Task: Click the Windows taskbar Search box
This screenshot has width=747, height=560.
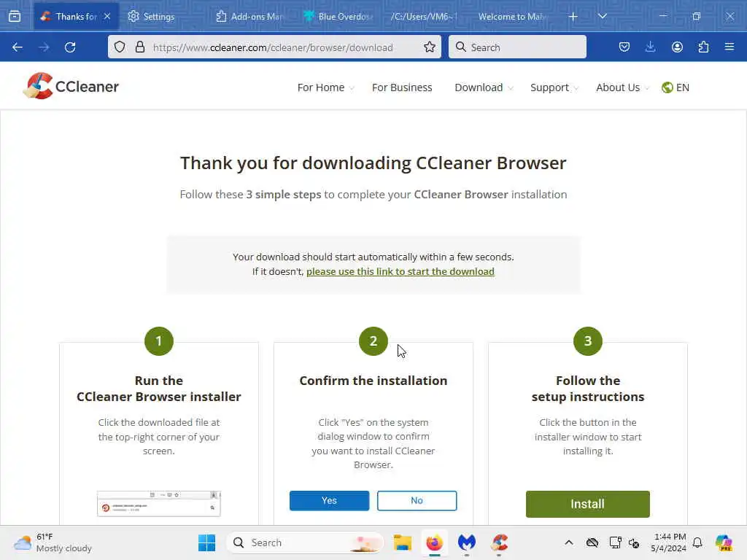Action: click(306, 542)
